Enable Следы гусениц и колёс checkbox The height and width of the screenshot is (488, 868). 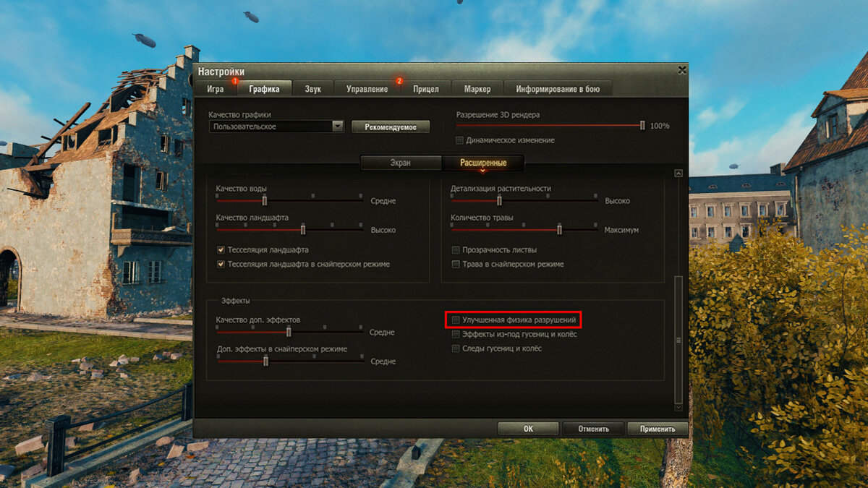point(456,348)
